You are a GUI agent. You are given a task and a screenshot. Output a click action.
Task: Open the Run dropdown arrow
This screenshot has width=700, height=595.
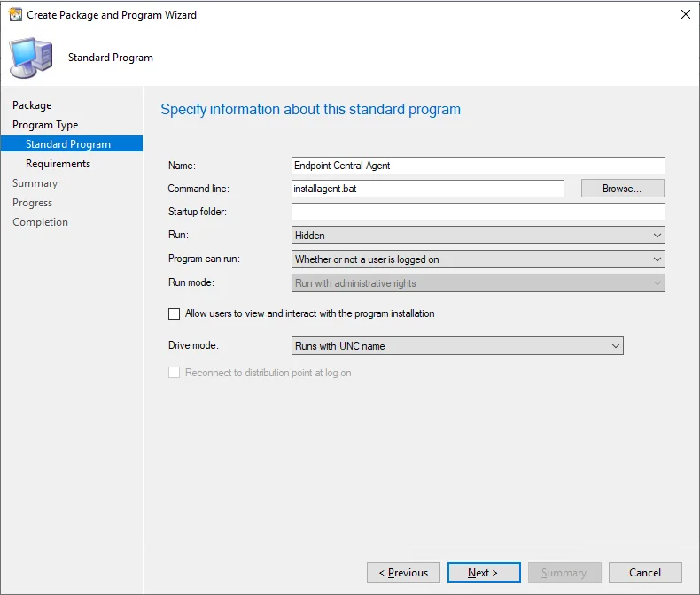tap(657, 235)
